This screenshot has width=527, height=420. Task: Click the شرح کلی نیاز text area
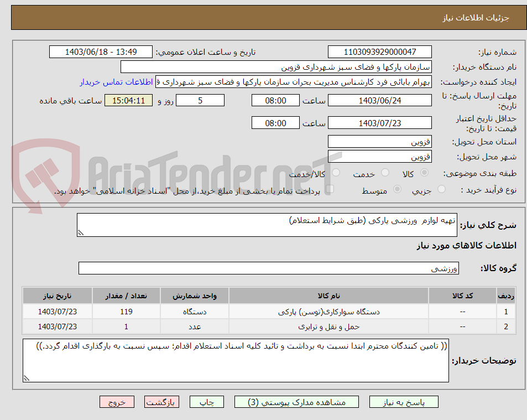click(267, 225)
